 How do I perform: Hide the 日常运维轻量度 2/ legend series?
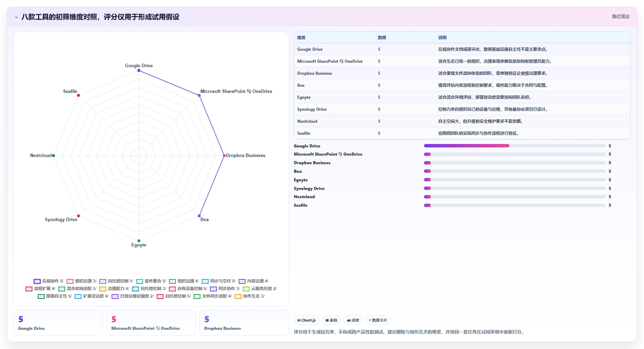[x=133, y=296]
